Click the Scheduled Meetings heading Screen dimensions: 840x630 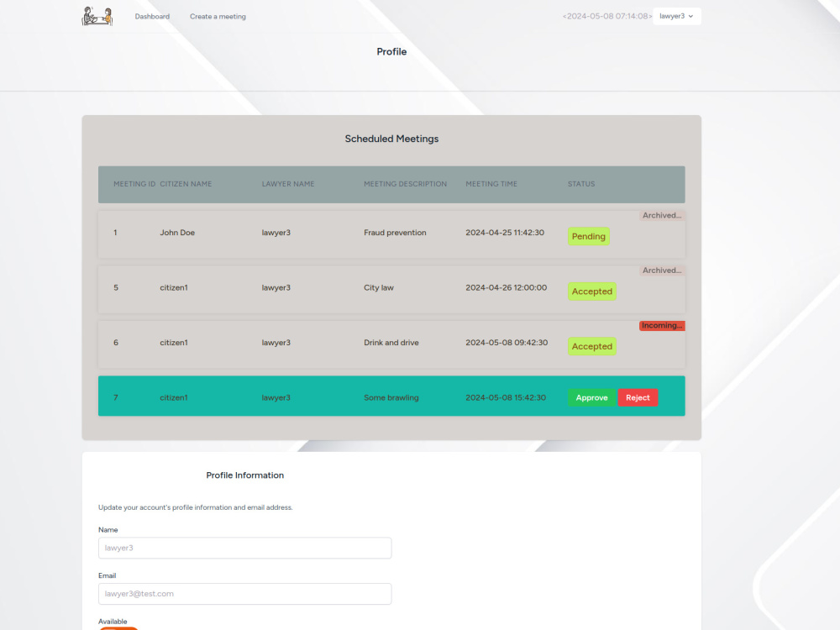[x=391, y=139]
